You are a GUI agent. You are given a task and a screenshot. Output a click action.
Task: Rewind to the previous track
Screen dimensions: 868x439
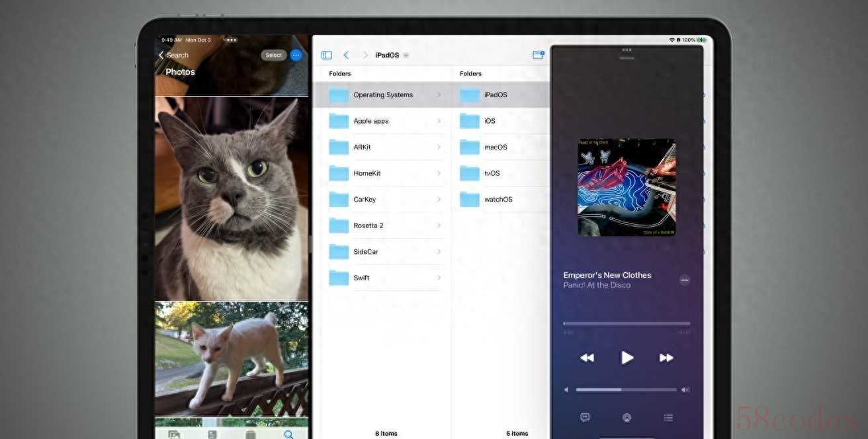(587, 358)
